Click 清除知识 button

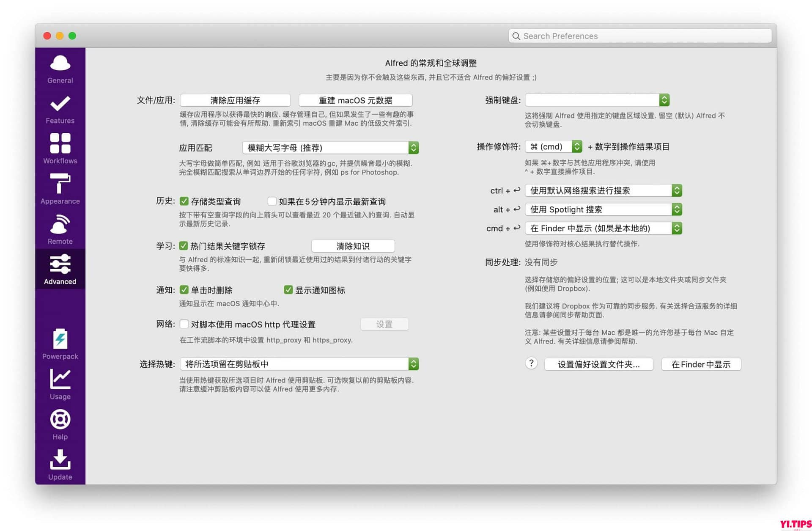click(x=353, y=246)
